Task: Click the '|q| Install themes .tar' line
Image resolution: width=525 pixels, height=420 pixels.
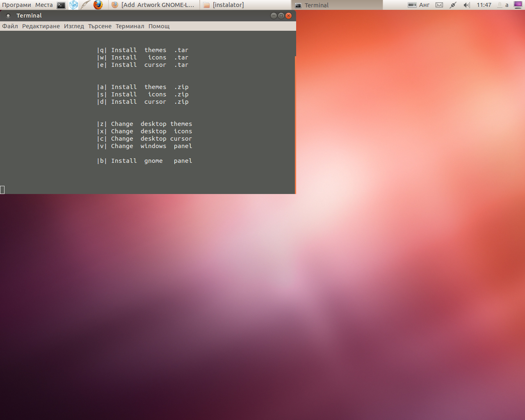Action: coord(143,50)
